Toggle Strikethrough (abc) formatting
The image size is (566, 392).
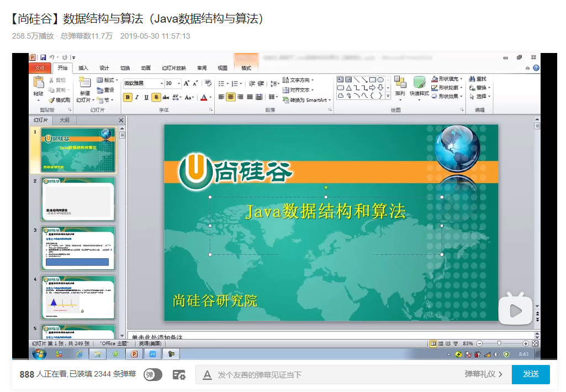[x=166, y=97]
